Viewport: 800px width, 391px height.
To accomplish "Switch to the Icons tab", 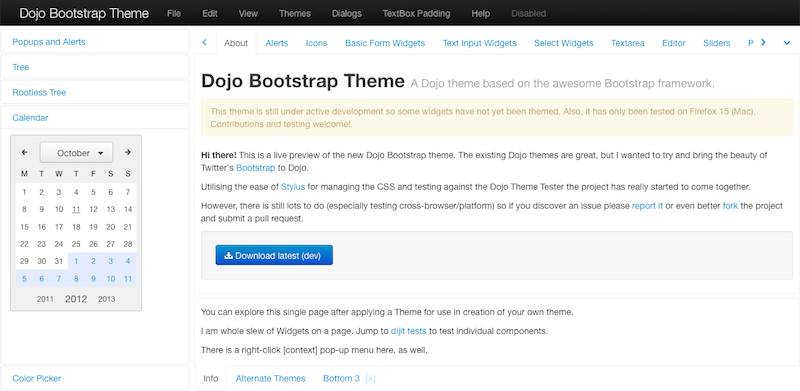I will point(316,43).
